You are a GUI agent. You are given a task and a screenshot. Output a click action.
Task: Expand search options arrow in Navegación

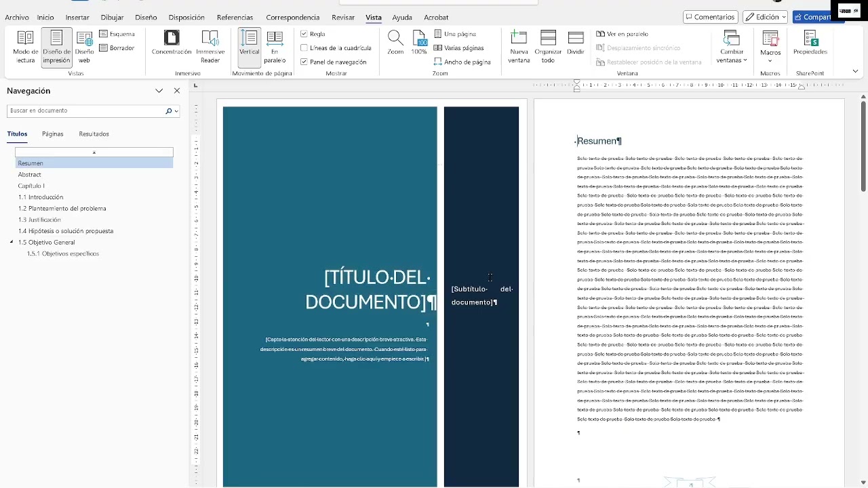coord(176,110)
